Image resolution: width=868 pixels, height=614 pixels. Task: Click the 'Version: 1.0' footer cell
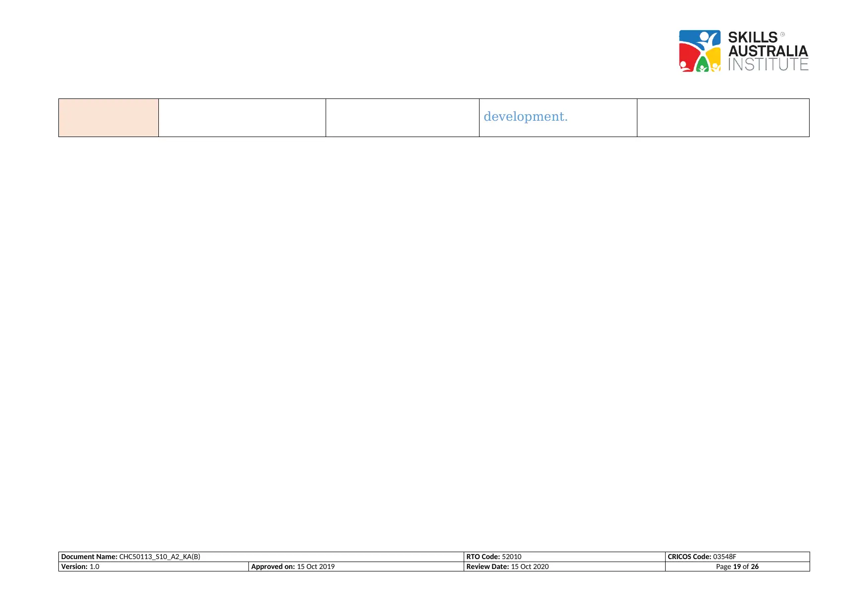point(153,567)
